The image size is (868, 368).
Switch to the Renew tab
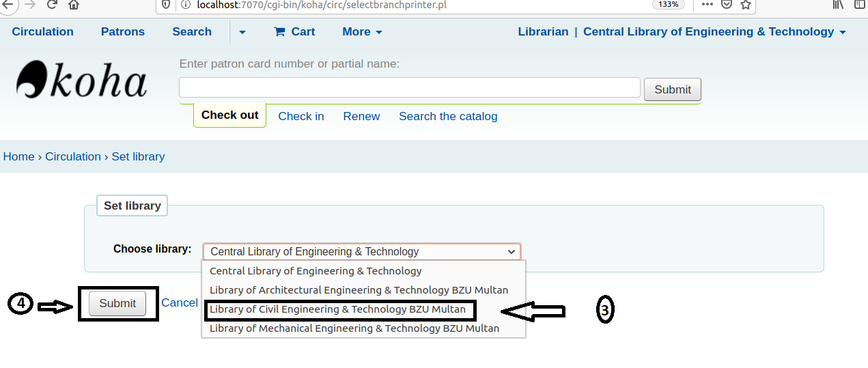point(361,116)
